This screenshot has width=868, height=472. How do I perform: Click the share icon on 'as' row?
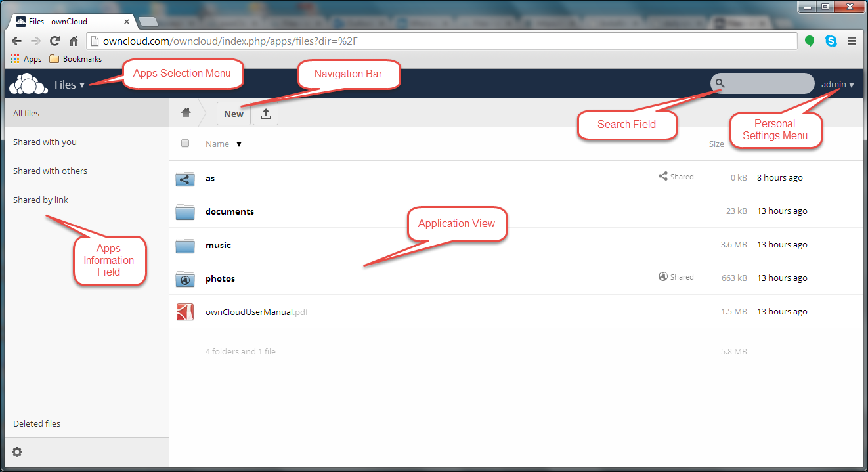[x=663, y=177]
